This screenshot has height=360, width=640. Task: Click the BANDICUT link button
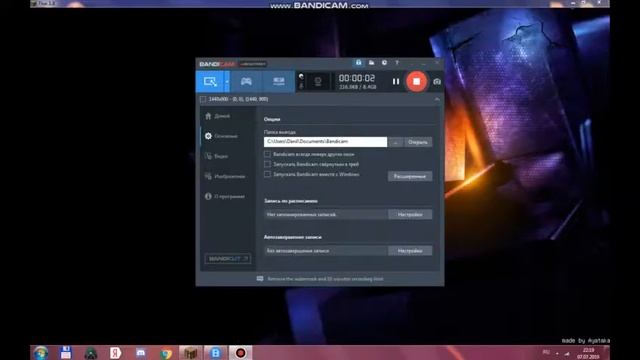pos(228,259)
